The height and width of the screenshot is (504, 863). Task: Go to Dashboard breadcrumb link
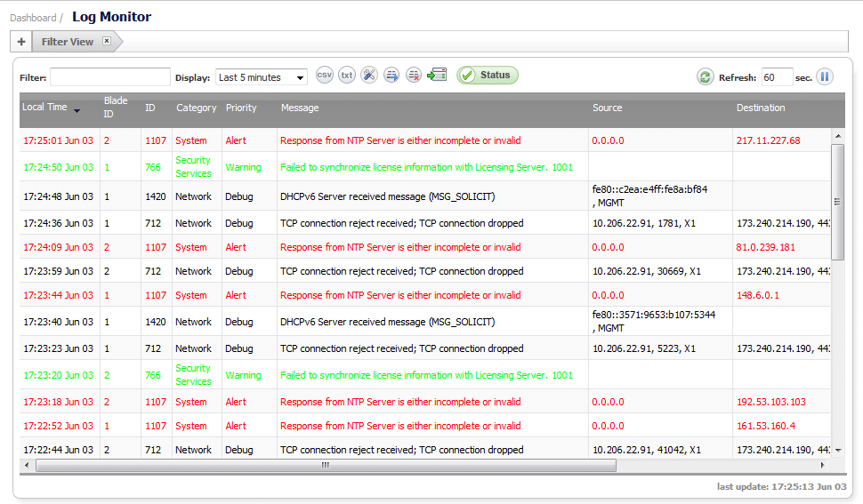coord(33,18)
